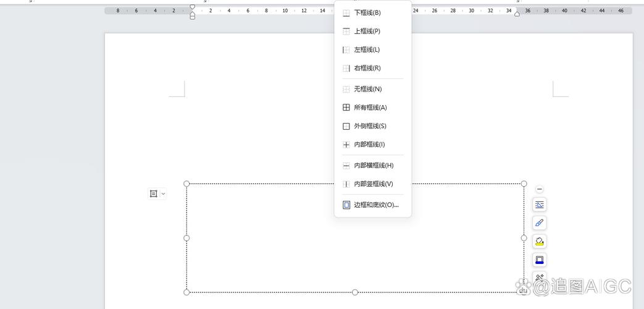Apply 内部框线(I) inside borders
The height and width of the screenshot is (309, 644).
point(373,145)
